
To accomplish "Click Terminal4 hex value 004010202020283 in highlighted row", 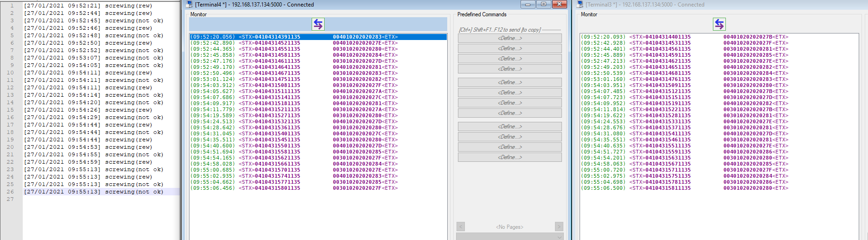I will [357, 37].
